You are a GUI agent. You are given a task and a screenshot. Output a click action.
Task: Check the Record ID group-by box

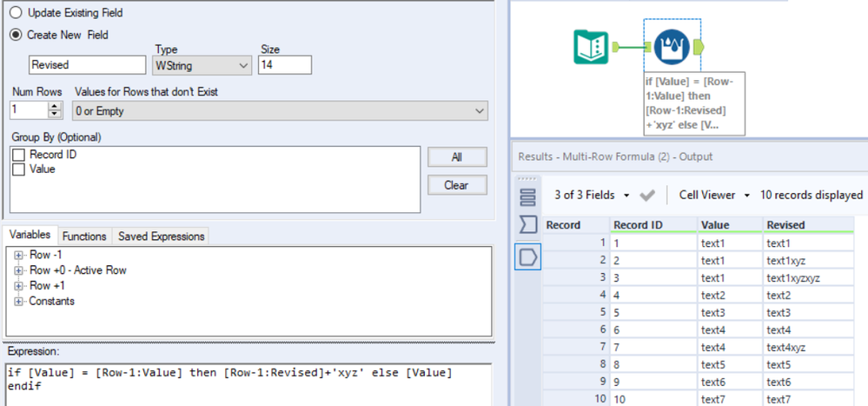point(19,155)
